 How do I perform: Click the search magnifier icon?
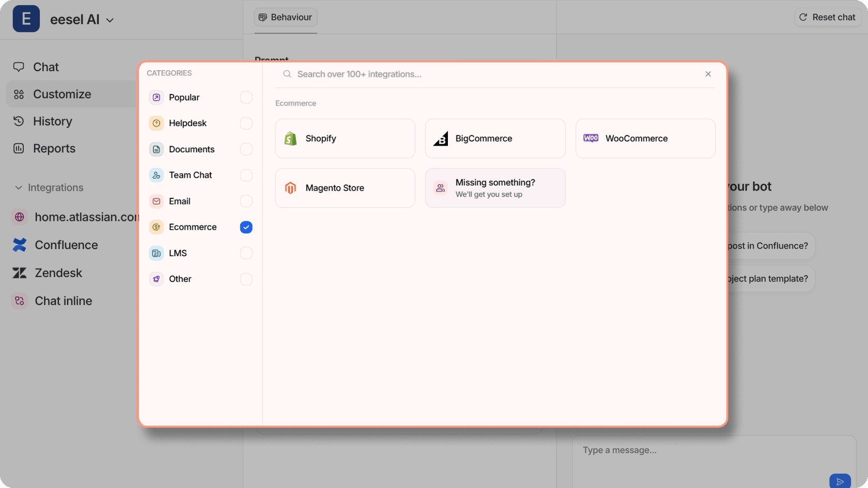tap(287, 74)
